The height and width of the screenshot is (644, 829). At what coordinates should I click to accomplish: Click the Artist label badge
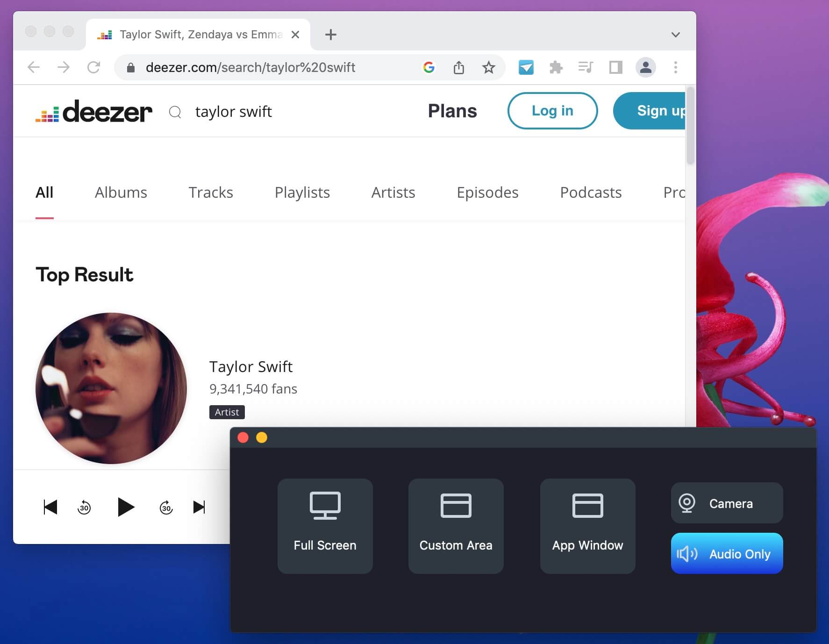tap(227, 412)
